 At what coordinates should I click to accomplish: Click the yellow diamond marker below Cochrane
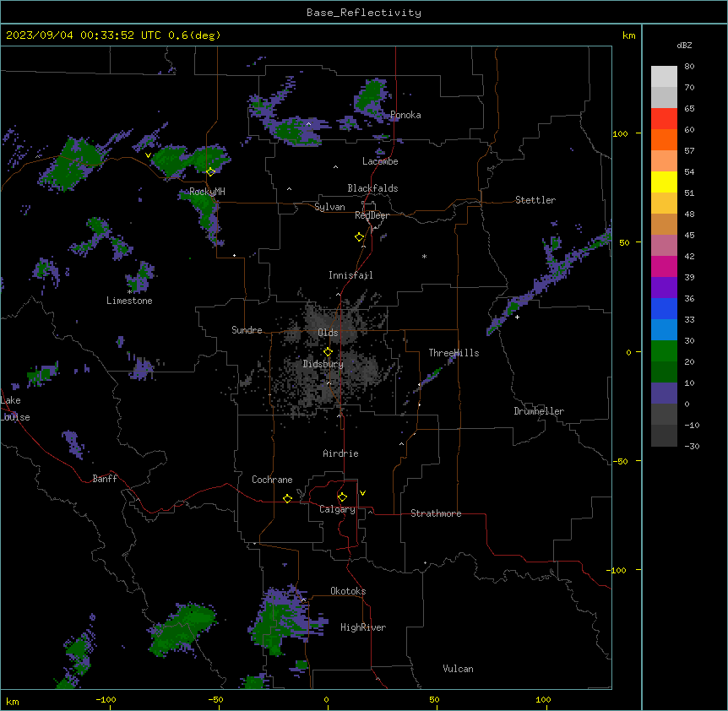[287, 498]
